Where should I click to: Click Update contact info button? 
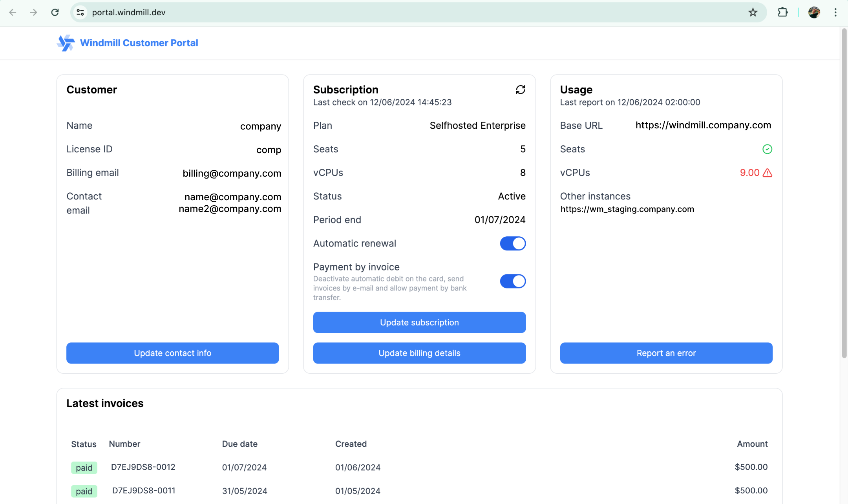pos(173,353)
